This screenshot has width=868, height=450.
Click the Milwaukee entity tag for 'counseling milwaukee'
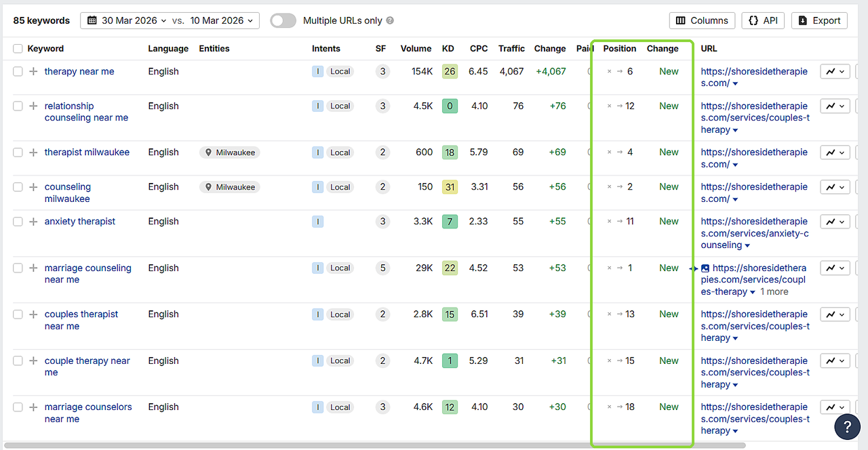point(230,187)
